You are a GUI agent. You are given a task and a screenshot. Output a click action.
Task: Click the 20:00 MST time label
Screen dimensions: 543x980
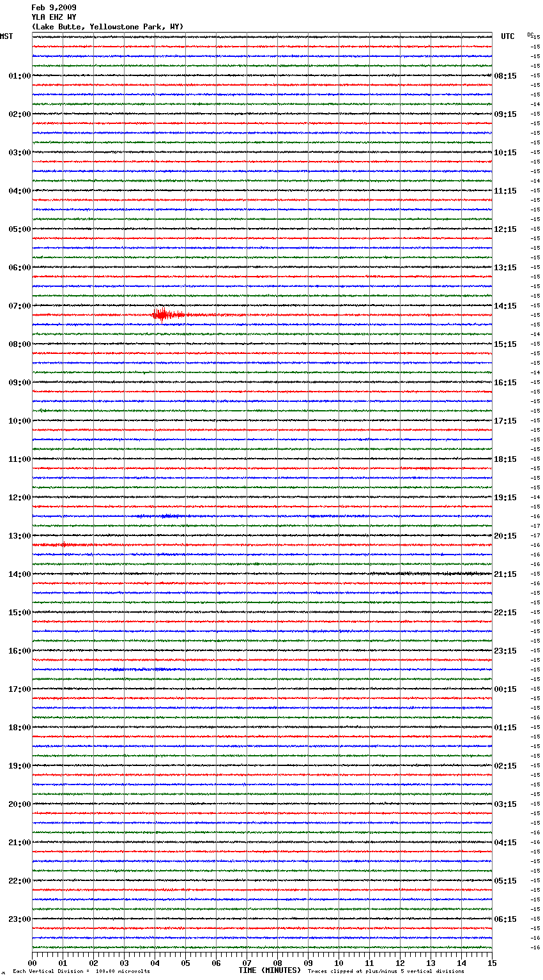(20, 804)
